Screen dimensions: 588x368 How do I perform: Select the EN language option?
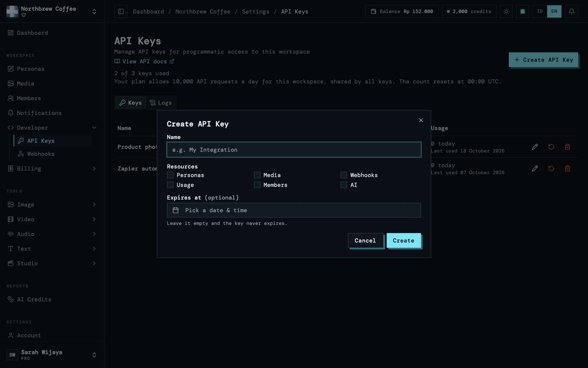coord(554,11)
